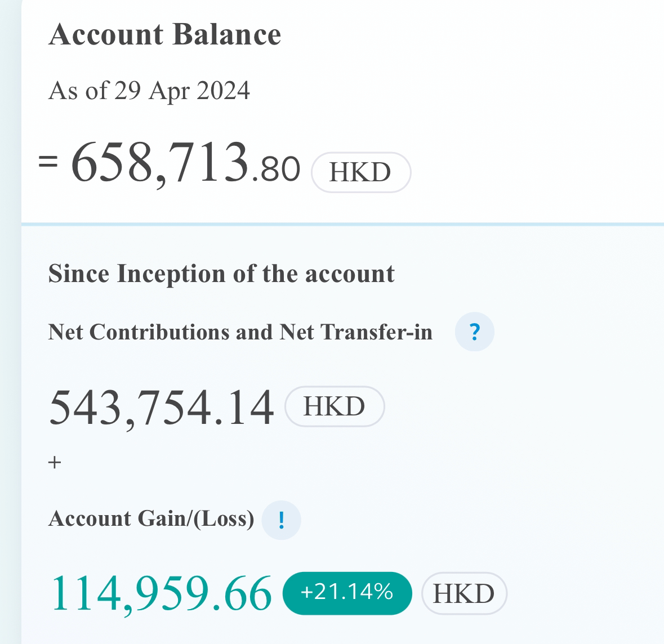Click the blue divider line under the balance
The height and width of the screenshot is (644, 664).
point(342,224)
